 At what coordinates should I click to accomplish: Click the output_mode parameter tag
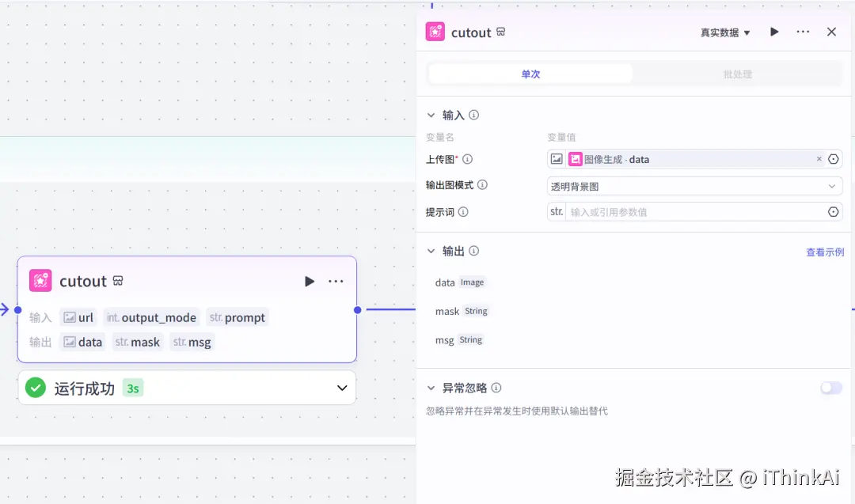151,317
